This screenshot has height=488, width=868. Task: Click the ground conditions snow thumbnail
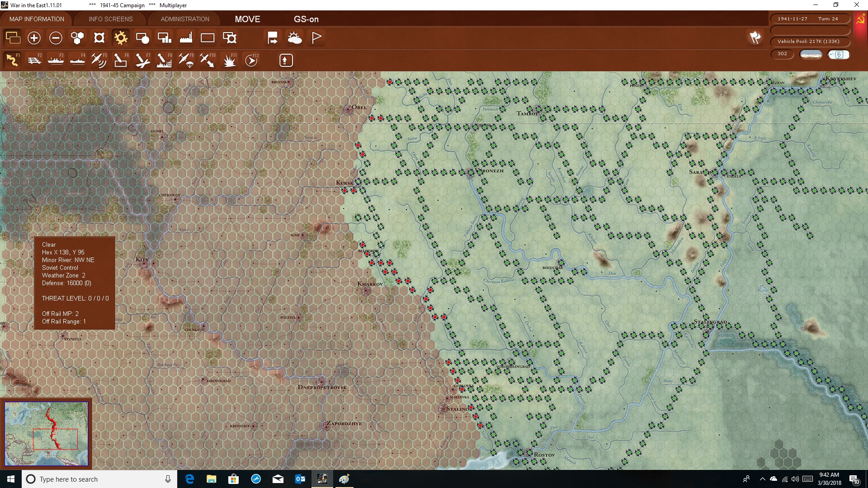point(811,54)
